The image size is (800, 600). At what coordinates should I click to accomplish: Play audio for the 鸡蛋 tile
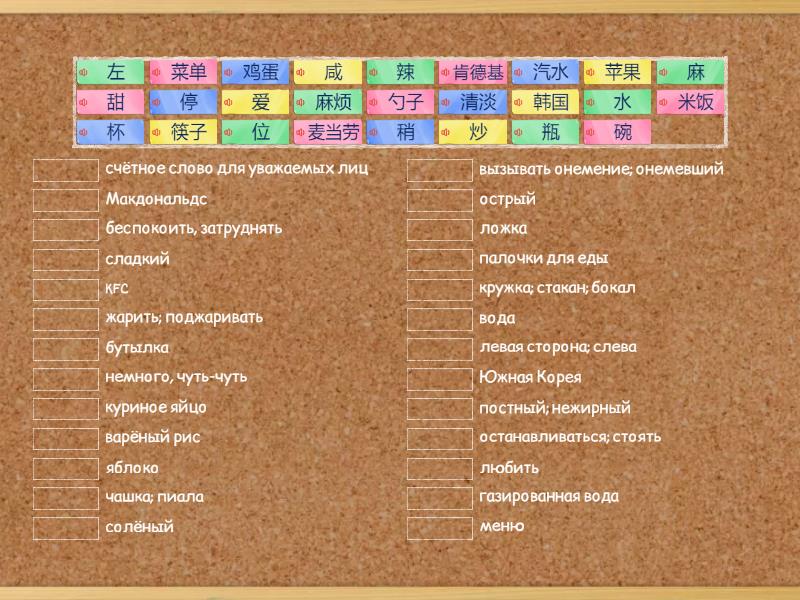click(x=229, y=72)
